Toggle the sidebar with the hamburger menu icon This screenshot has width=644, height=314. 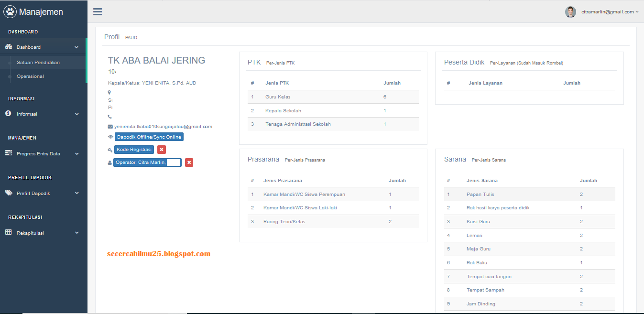pos(98,12)
